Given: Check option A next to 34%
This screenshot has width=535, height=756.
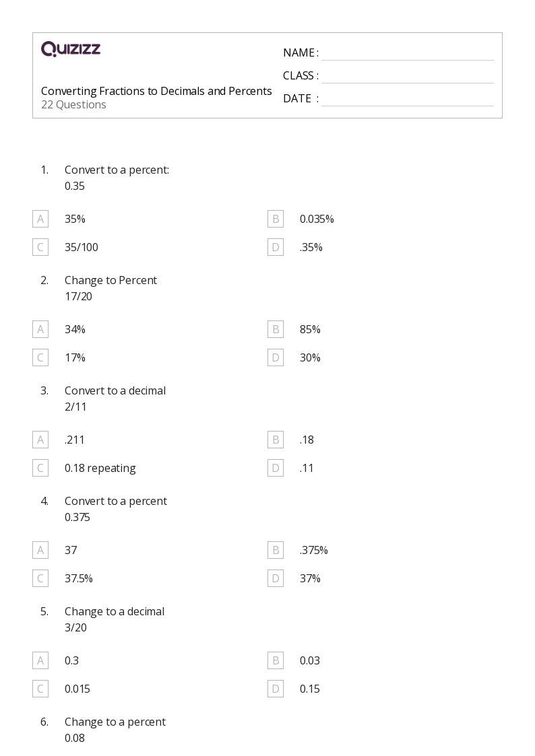Looking at the screenshot, I should [x=40, y=329].
